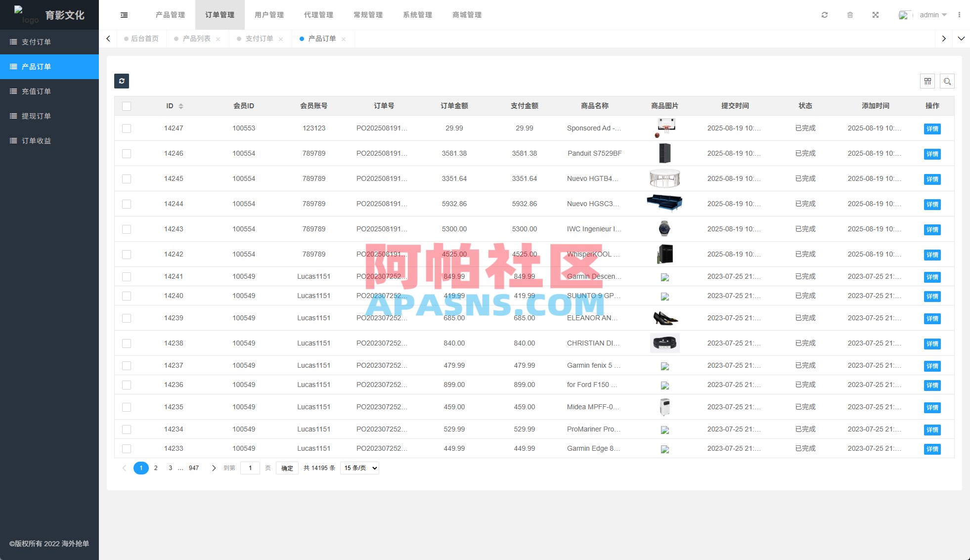Image resolution: width=970 pixels, height=560 pixels.
Task: Click the refresh page icon in the top bar
Action: pyautogui.click(x=825, y=15)
